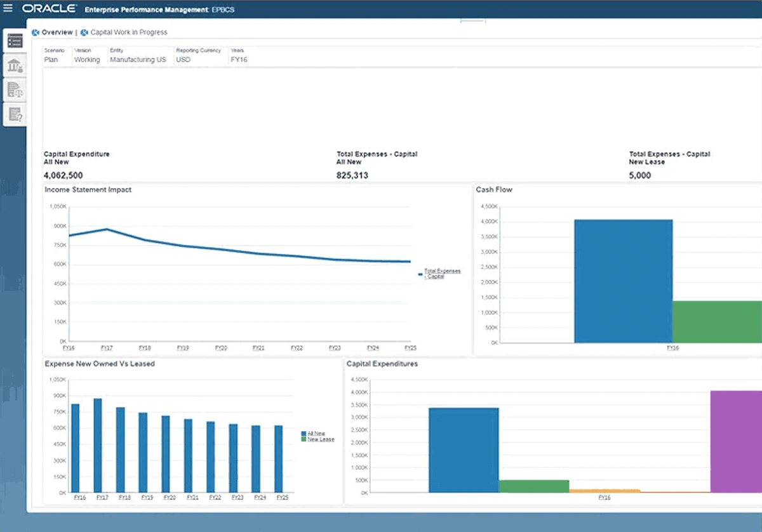
Task: Switch to the Overview tab
Action: pyautogui.click(x=57, y=32)
